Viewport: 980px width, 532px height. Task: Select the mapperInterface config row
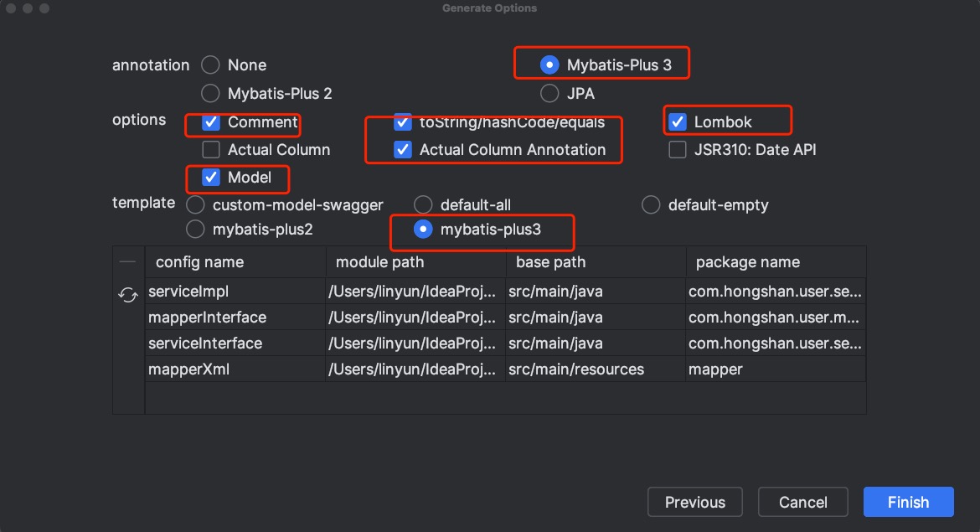[506, 318]
